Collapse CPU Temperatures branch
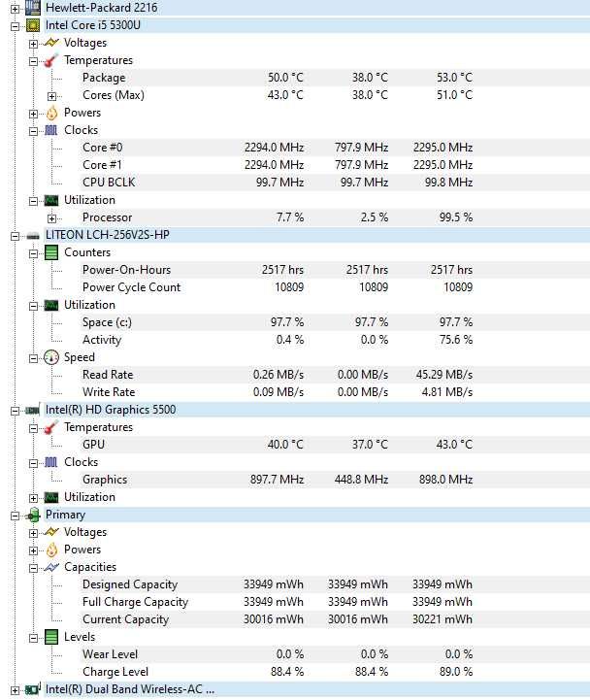590x700 pixels. 33,61
